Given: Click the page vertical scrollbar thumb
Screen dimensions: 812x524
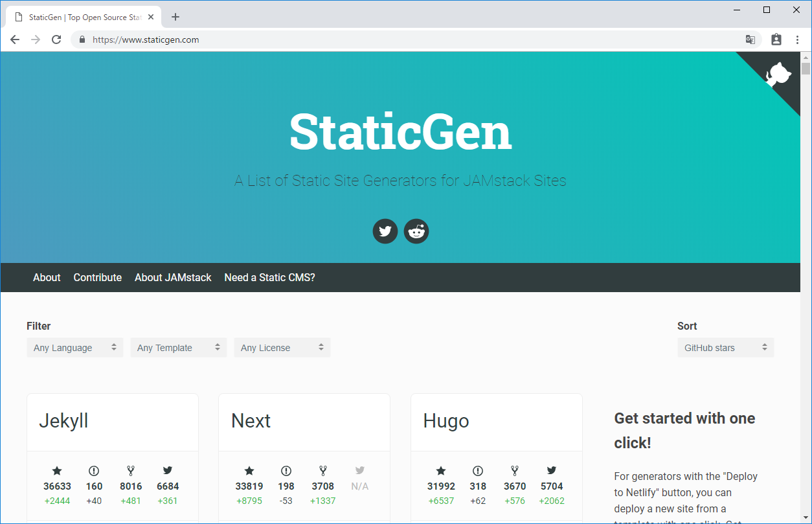Looking at the screenshot, I should 806,69.
